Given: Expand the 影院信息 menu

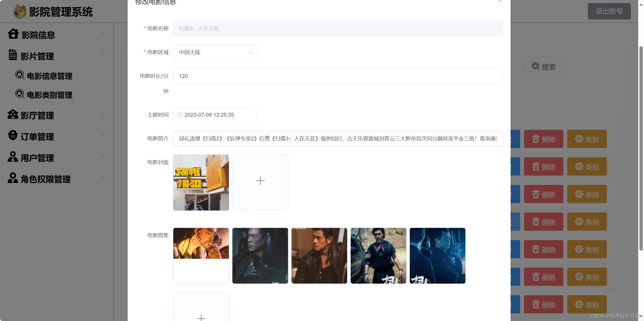Looking at the screenshot, I should pos(103,33).
